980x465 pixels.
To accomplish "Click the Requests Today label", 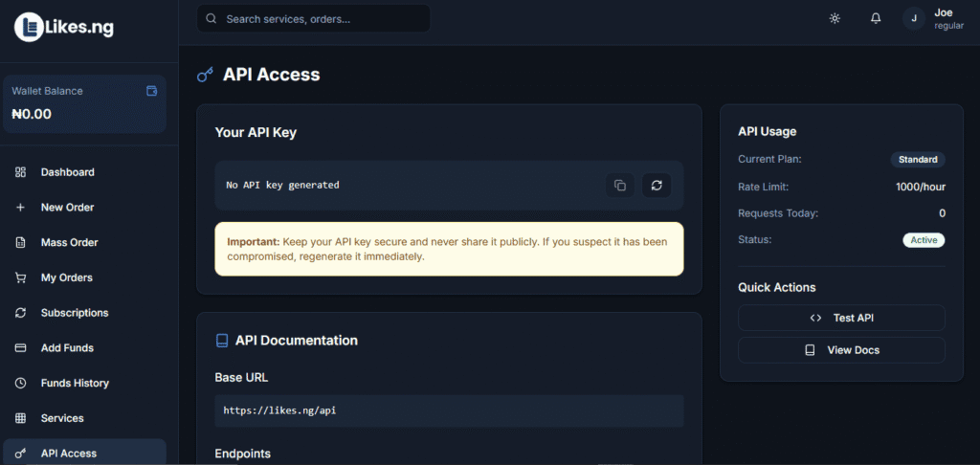I will [778, 213].
